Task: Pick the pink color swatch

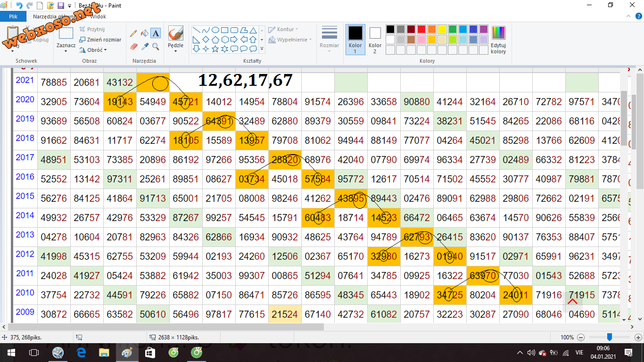Action: click(421, 40)
